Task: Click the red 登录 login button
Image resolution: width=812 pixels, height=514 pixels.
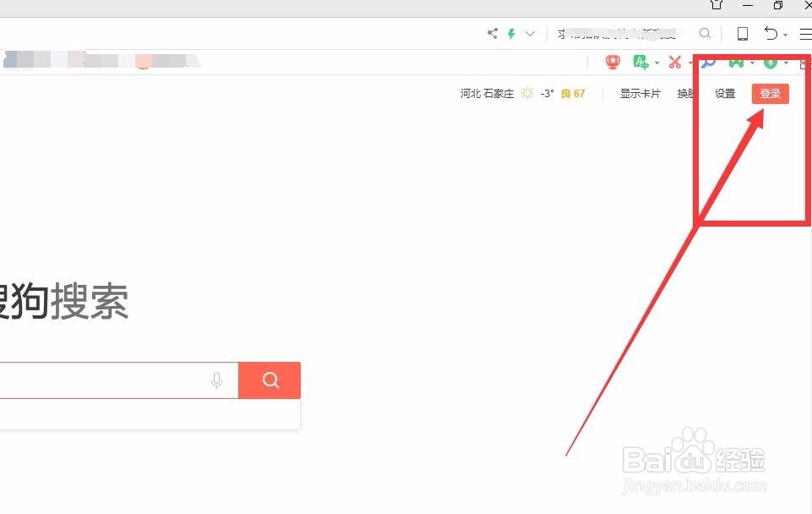Action: [770, 94]
